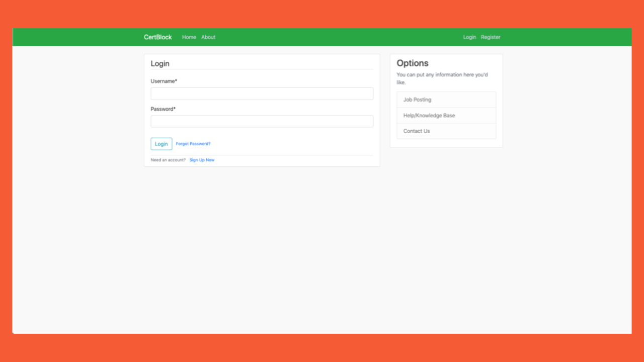Select the Login form heading
This screenshot has width=644, height=362.
click(160, 63)
